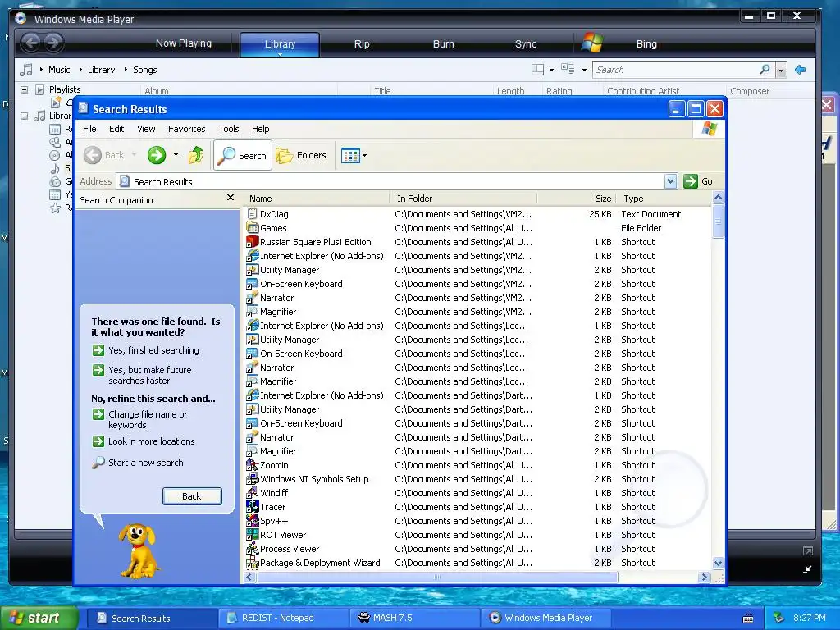The image size is (840, 630).
Task: Sort results by the In Folder column header
Action: (463, 199)
